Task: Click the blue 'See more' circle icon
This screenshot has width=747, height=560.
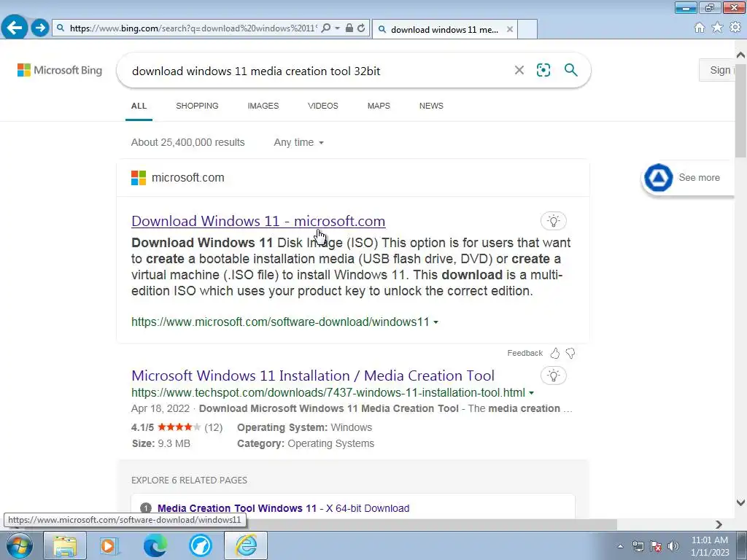Action: (x=659, y=178)
